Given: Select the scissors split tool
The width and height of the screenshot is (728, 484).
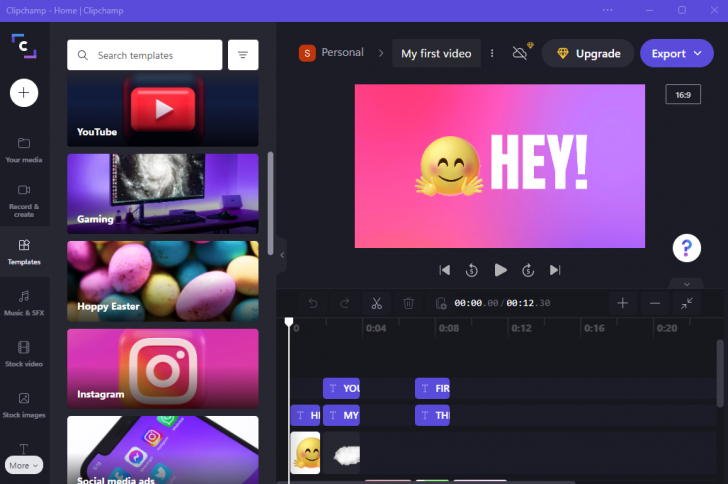Looking at the screenshot, I should click(x=377, y=303).
